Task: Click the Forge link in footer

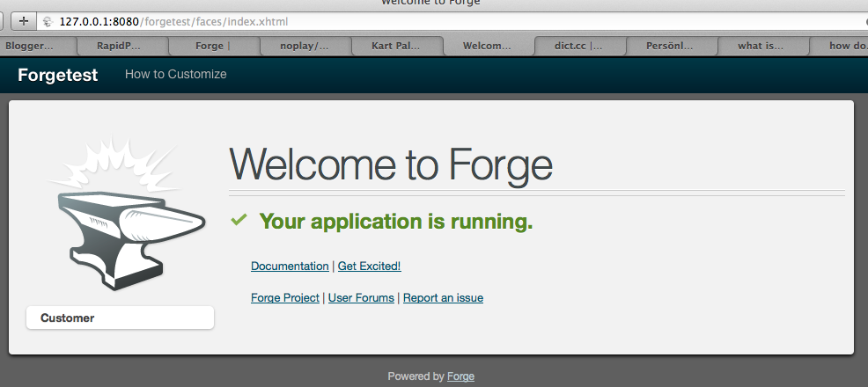Action: pos(460,376)
